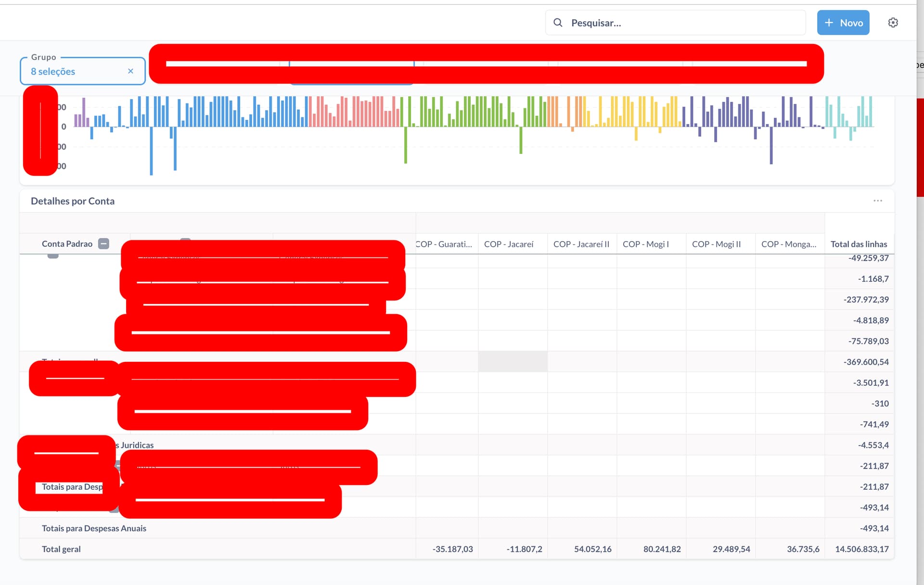924x585 pixels.
Task: Click the search magnifier icon
Action: [558, 23]
